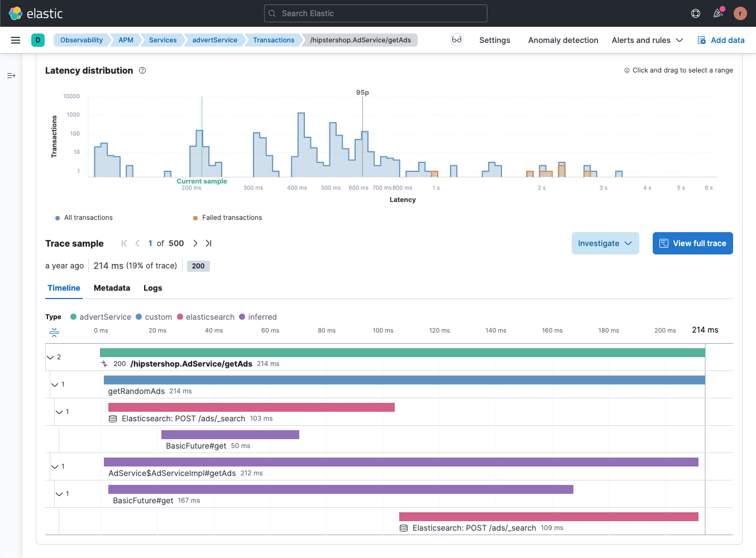Toggle the hamburger navigation menu

click(16, 40)
